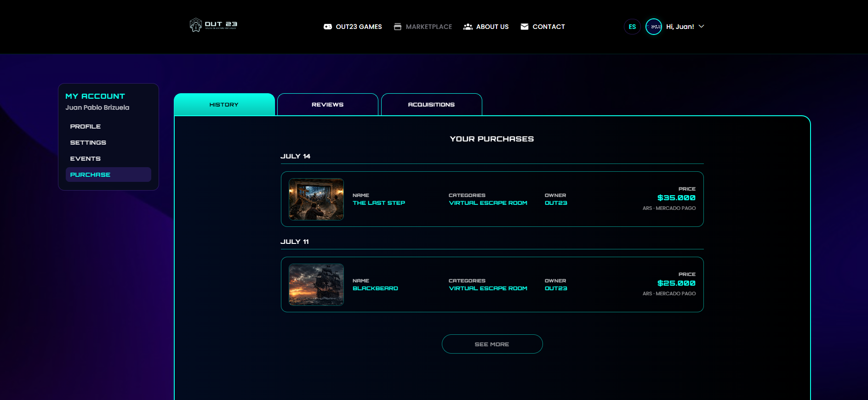Click VIRTUAL ESCAPE ROOM in the Blackbeard row
The image size is (868, 400).
488,288
